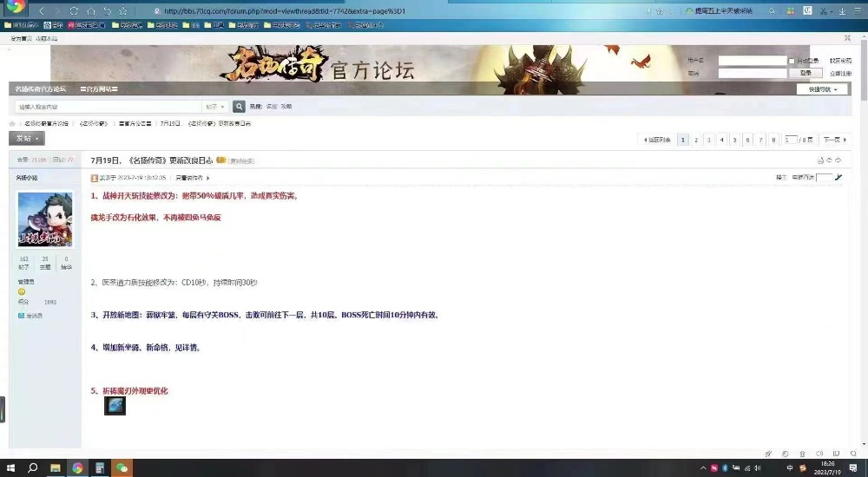Expand the 发帖 post dropdown button
The width and height of the screenshot is (868, 477).
[27, 139]
